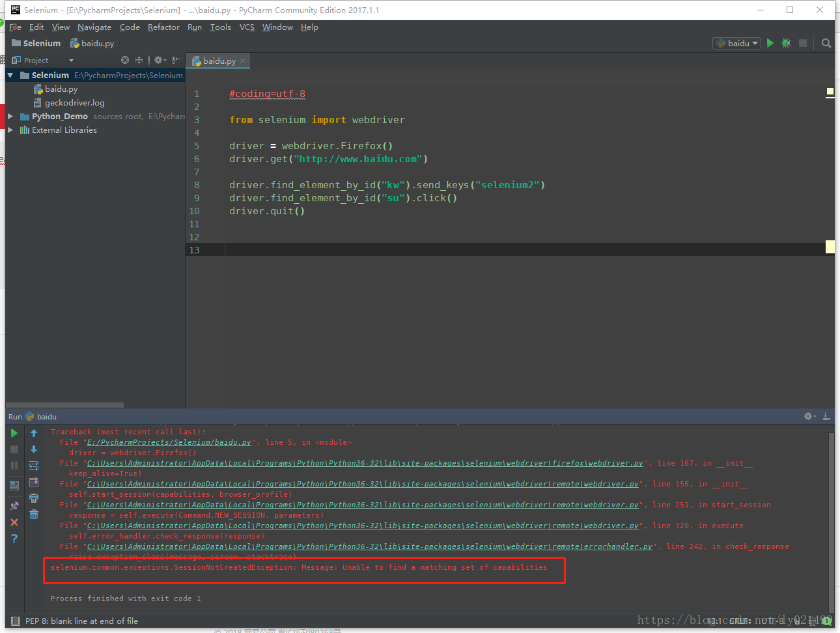Screen dimensions: 840x633
Task: Click Run panel stop square
Action: pyautogui.click(x=14, y=449)
